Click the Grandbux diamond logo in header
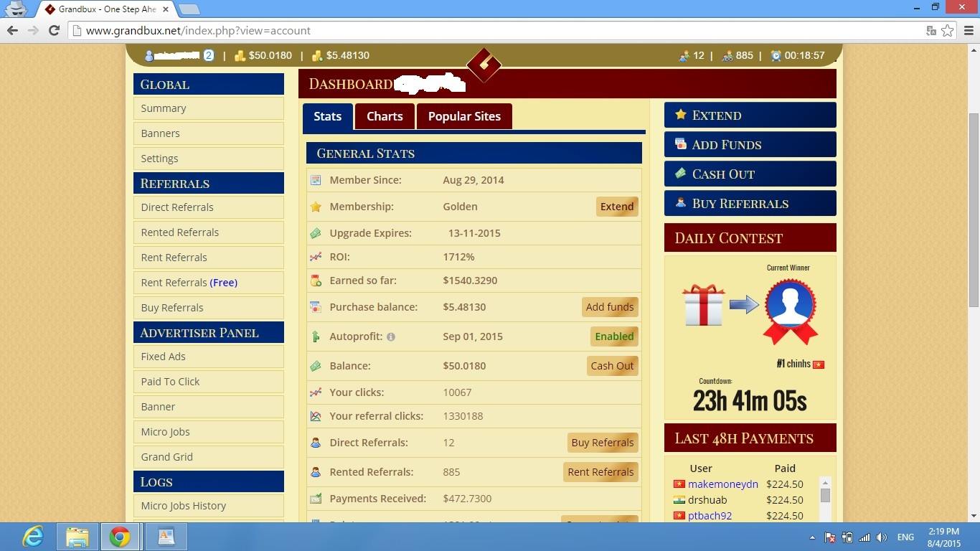Image resolution: width=980 pixels, height=551 pixels. (484, 65)
